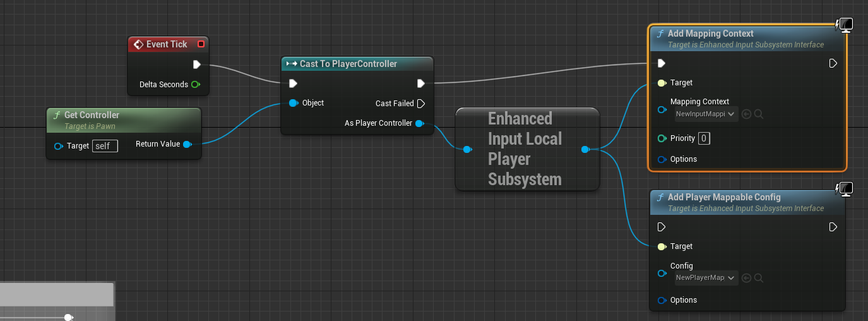868x321 pixels.
Task: Open the NewInputMapping asset dropdown
Action: coord(705,114)
